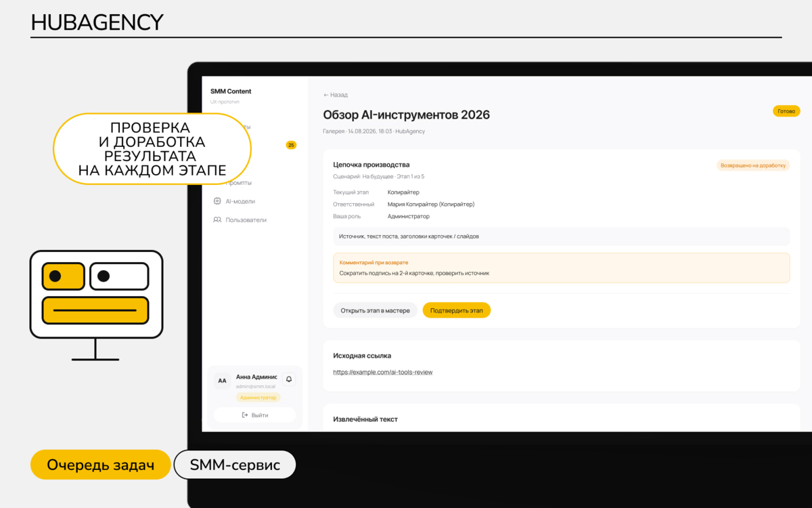Image resolution: width=812 pixels, height=508 pixels.
Task: Click Открыть этап в мастере button
Action: (375, 310)
